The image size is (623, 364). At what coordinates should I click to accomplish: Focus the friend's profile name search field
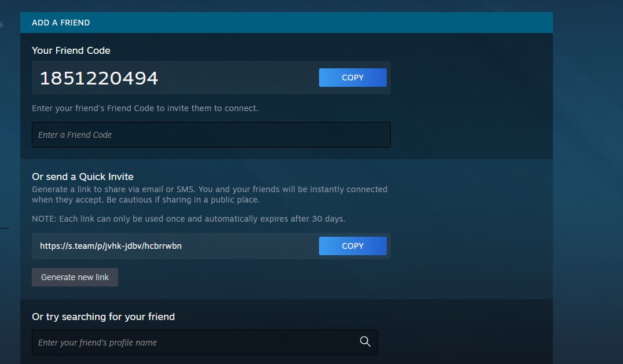tap(204, 342)
